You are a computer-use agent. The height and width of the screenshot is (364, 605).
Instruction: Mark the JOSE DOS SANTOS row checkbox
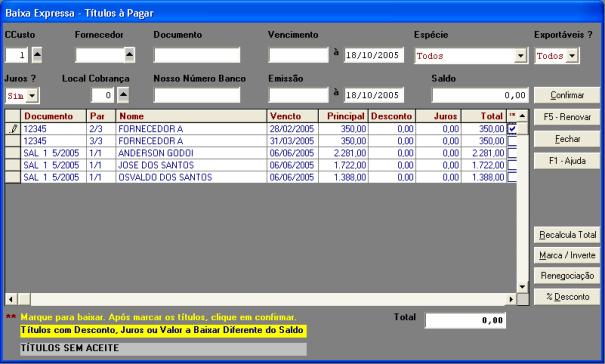tap(512, 165)
